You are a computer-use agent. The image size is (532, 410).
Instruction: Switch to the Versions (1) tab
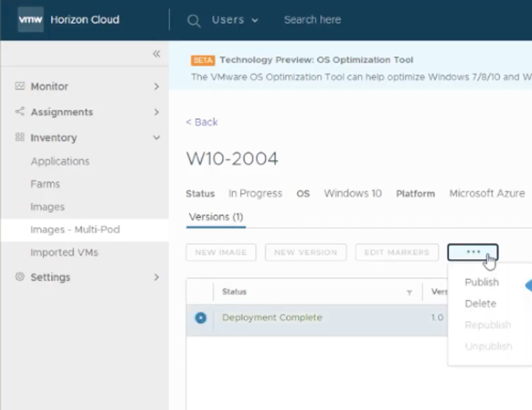pos(216,217)
